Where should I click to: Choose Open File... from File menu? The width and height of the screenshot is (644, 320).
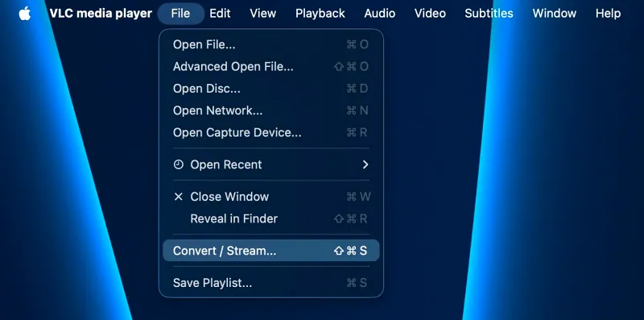point(271,44)
